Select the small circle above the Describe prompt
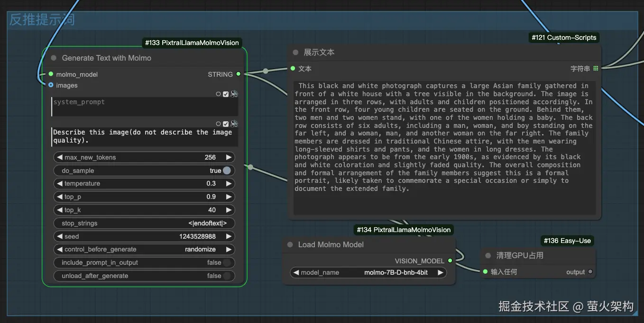Viewport: 644px width, 323px height. (x=218, y=124)
